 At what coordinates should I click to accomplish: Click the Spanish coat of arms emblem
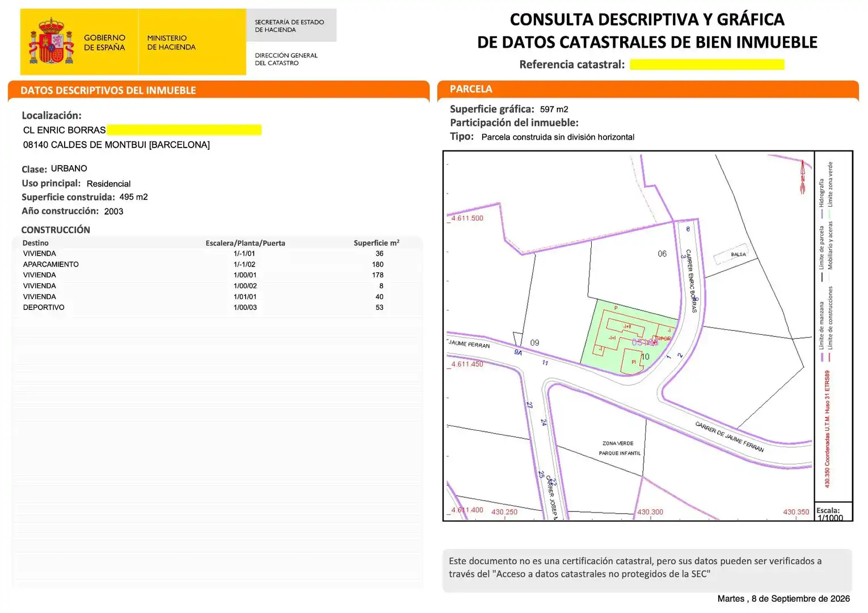[51, 41]
